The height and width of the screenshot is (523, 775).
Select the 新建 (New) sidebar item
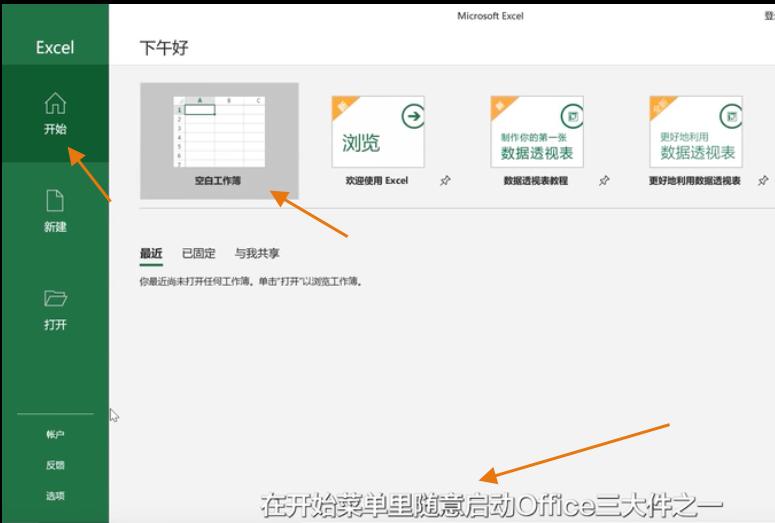pyautogui.click(x=55, y=211)
